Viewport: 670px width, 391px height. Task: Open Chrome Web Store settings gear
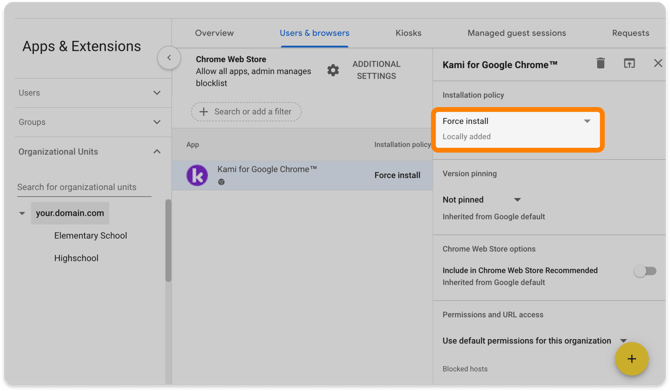[333, 70]
